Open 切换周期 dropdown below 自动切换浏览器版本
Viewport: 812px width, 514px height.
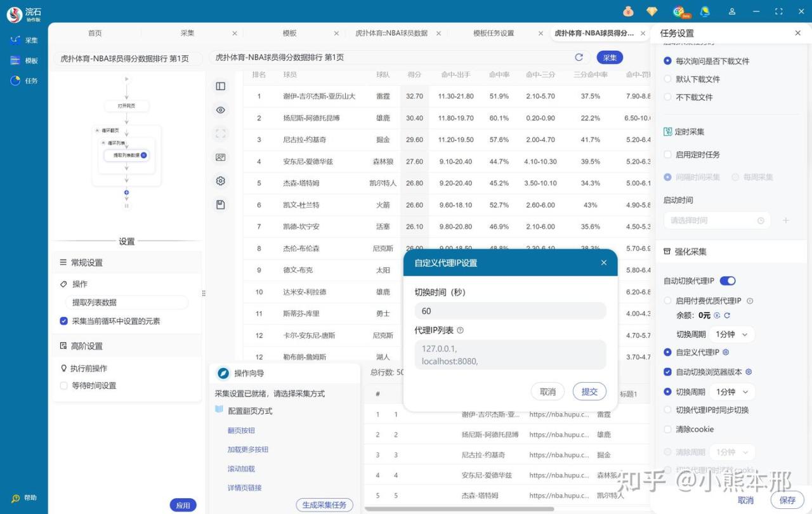[733, 392]
